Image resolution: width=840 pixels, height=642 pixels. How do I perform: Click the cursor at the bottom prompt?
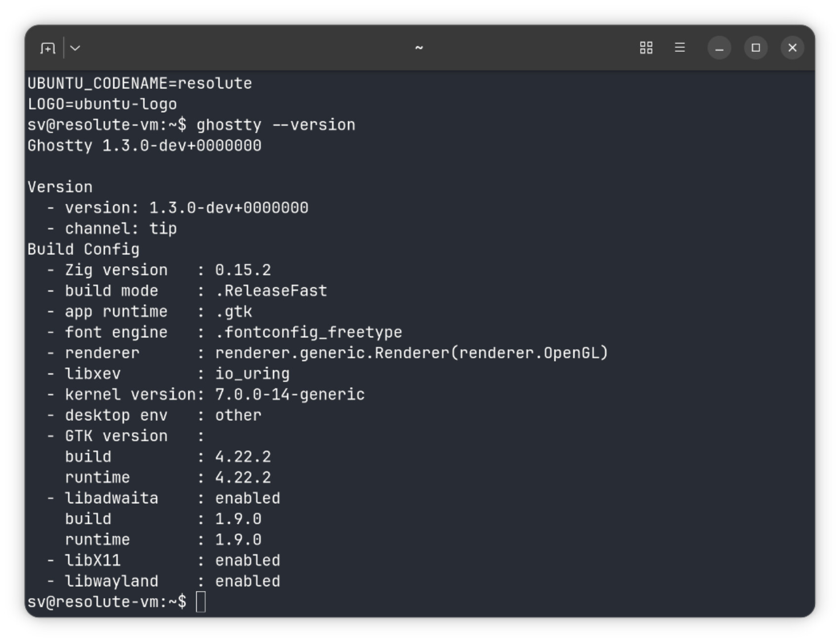click(x=201, y=602)
